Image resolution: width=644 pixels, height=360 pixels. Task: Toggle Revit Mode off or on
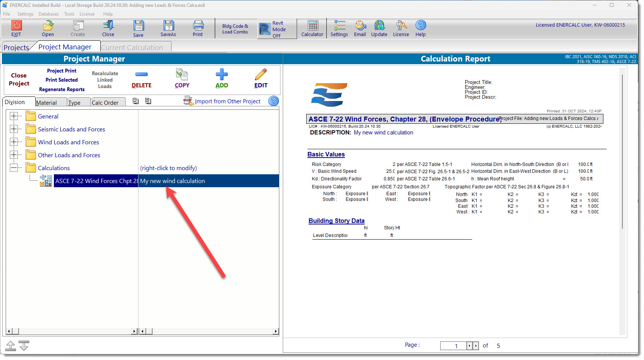coord(277,28)
